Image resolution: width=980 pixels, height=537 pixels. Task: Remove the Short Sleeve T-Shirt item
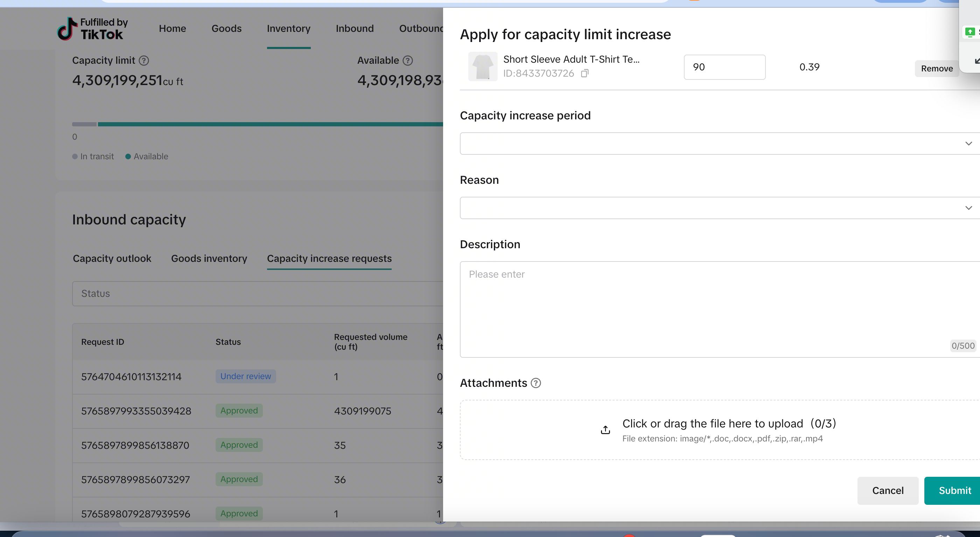coord(937,69)
